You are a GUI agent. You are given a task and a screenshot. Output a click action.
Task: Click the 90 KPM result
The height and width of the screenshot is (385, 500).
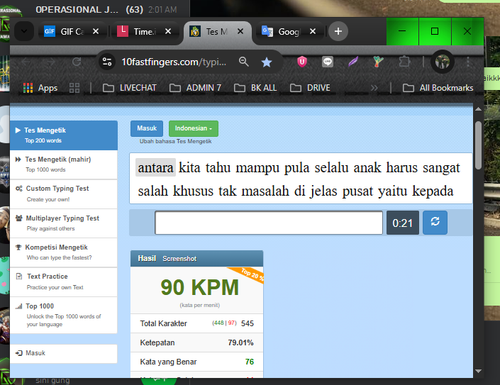coord(200,287)
